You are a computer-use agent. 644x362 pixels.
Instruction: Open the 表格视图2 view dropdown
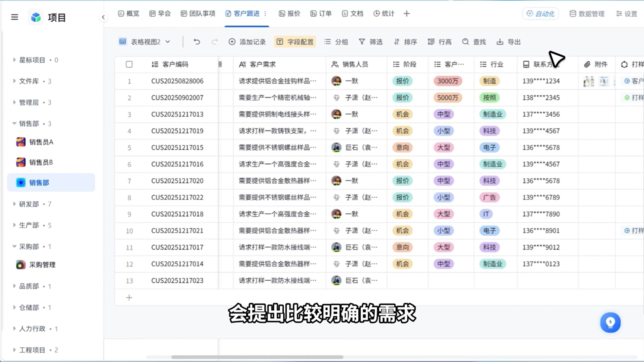[x=145, y=42]
